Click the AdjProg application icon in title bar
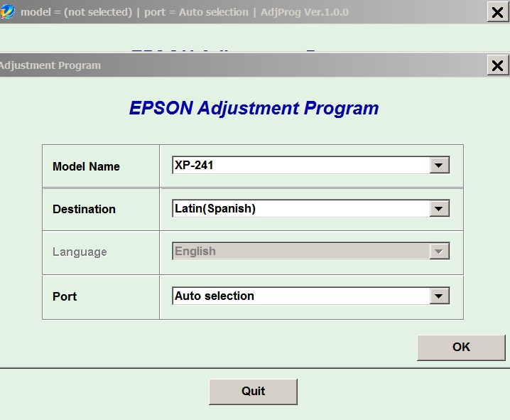Screen dimensions: 510x420 pyautogui.click(x=9, y=12)
